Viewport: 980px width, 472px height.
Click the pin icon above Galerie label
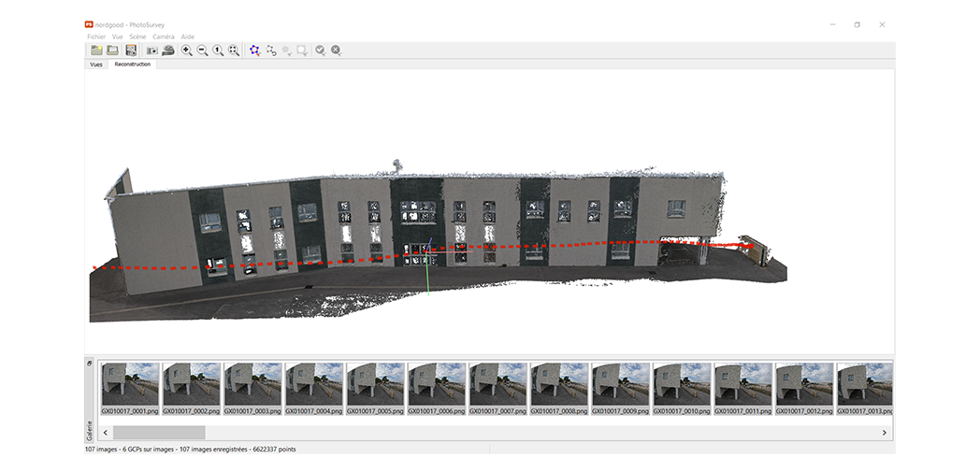coord(90,364)
